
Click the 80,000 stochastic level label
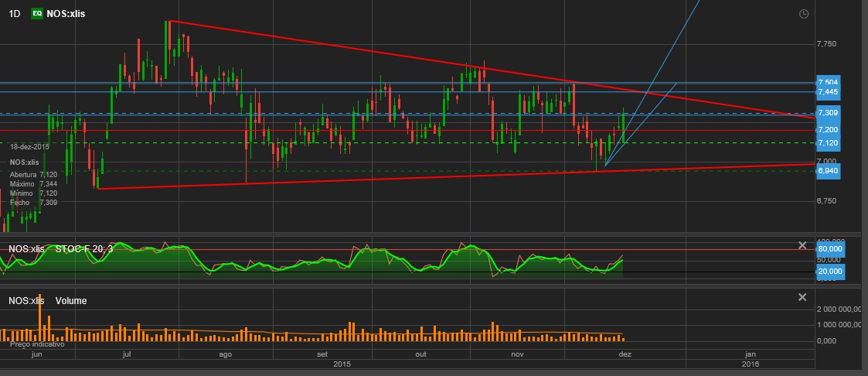pos(830,249)
